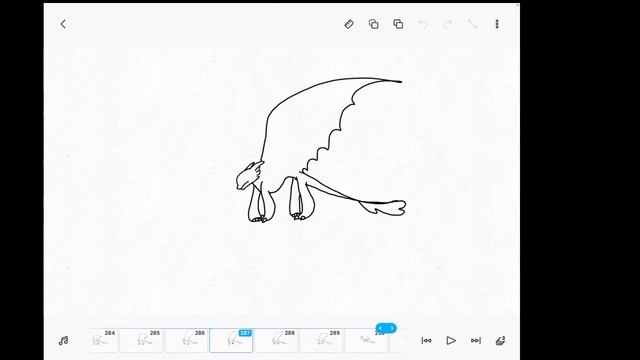Jump to the last frame
640x360 pixels.
point(476,340)
